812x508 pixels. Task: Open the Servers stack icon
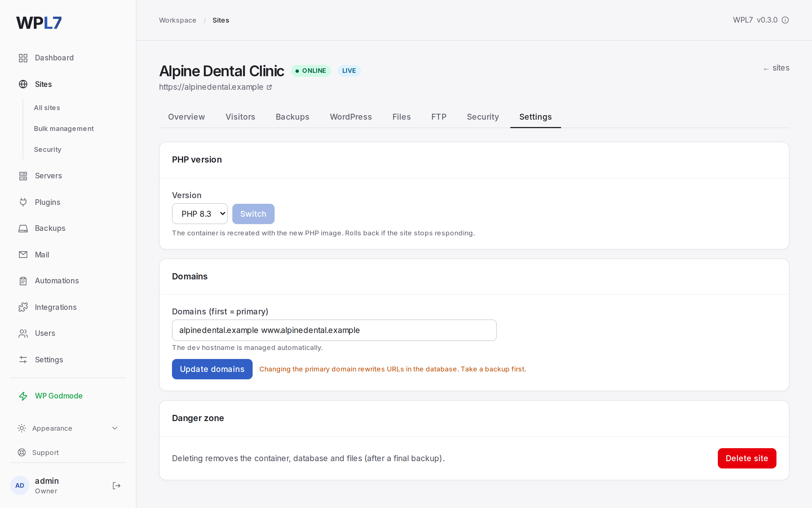coord(23,176)
